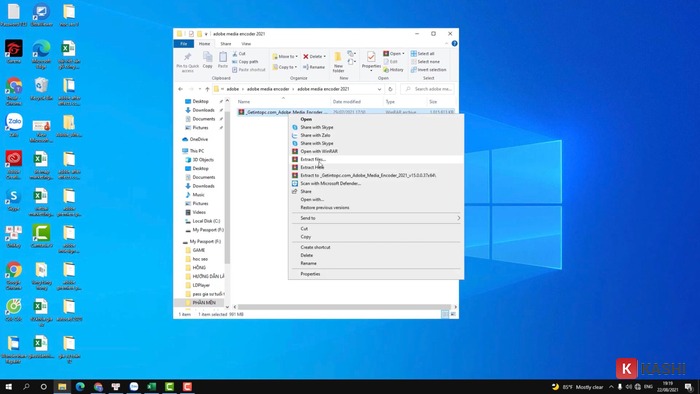Open the notification center in the system tray

[689, 387]
